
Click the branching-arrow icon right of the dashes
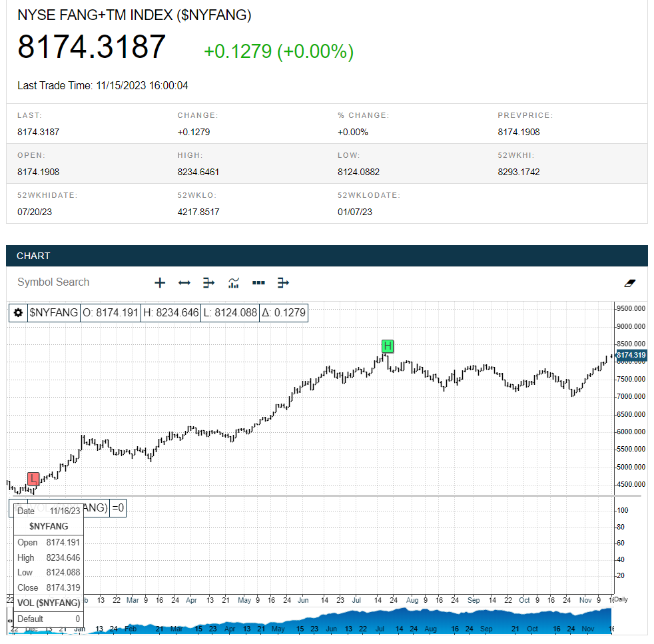coord(283,283)
